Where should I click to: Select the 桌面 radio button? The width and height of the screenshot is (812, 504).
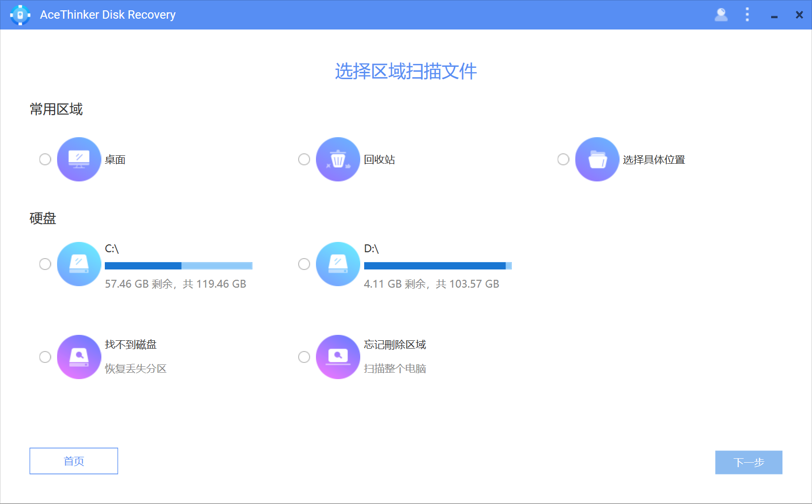tap(45, 159)
